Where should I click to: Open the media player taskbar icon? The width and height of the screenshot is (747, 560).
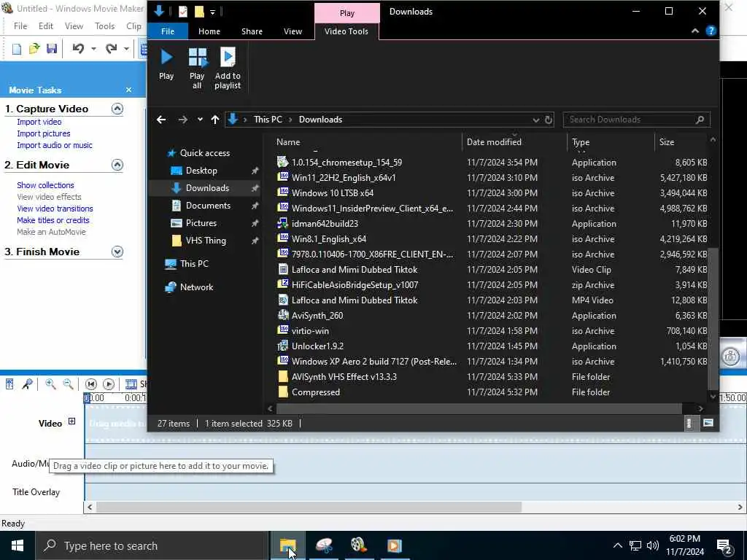[395, 545]
